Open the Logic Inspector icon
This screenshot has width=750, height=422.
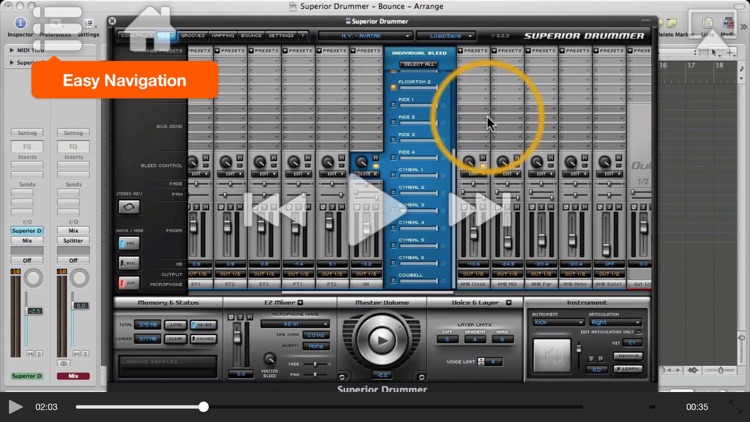(x=20, y=23)
